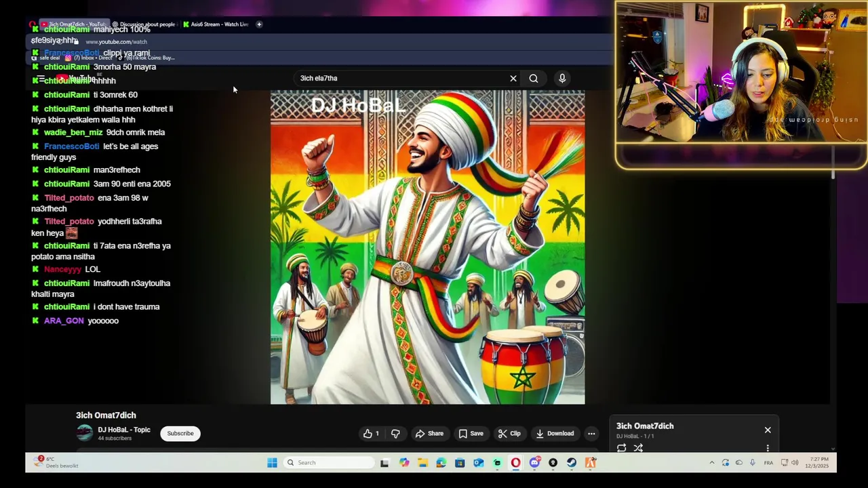The width and height of the screenshot is (868, 488).
Task: Open the system tray microphone indicator
Action: (x=752, y=463)
